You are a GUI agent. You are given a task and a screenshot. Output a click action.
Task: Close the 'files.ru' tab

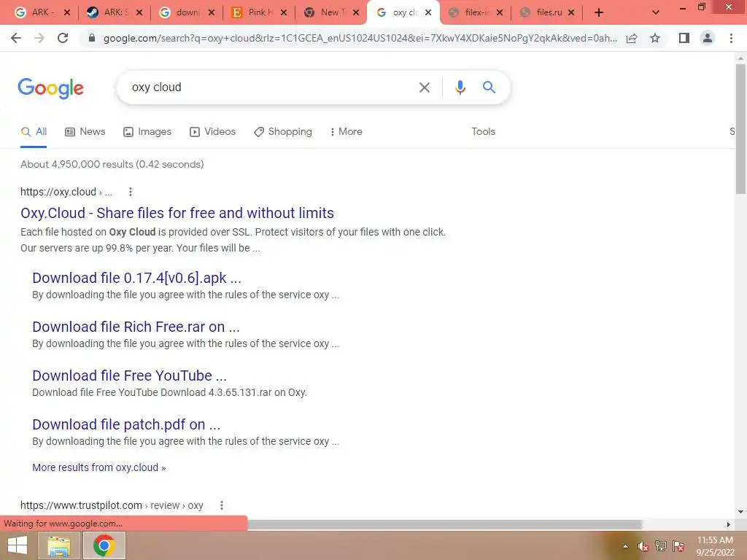pyautogui.click(x=571, y=13)
